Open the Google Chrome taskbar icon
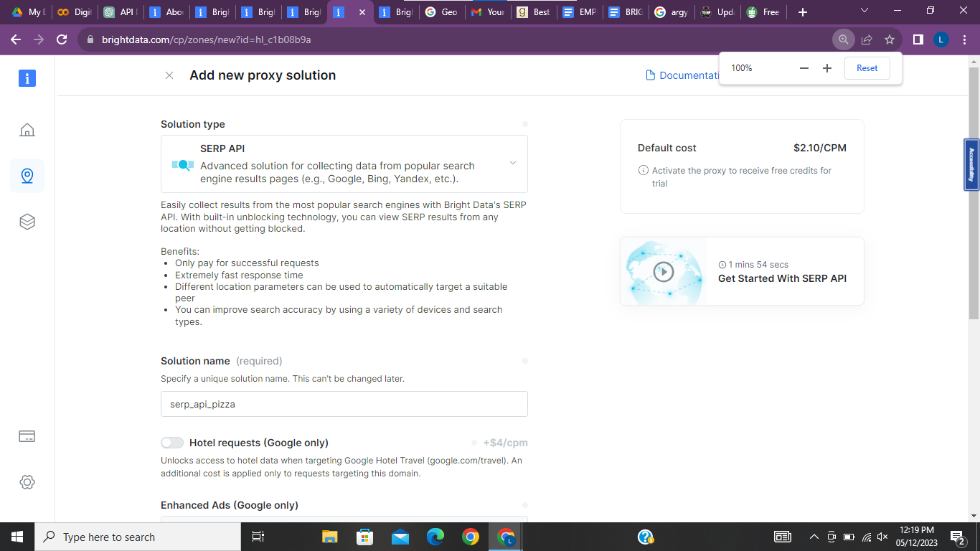The image size is (980, 551). tap(470, 537)
